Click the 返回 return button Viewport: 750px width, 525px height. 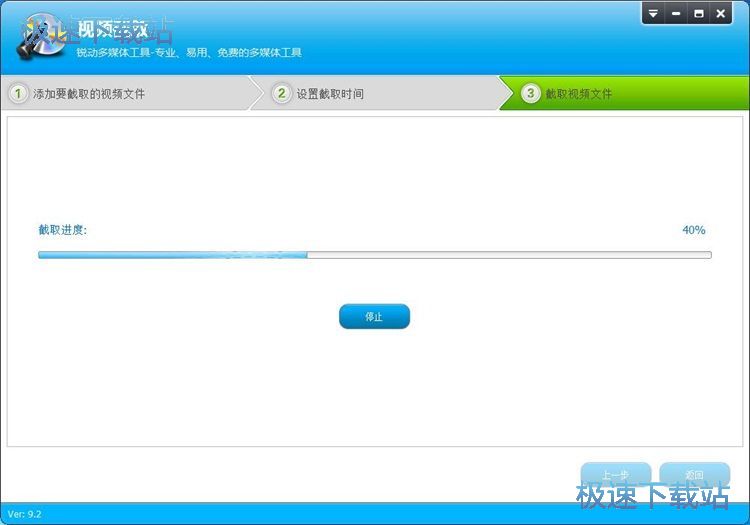pos(695,474)
